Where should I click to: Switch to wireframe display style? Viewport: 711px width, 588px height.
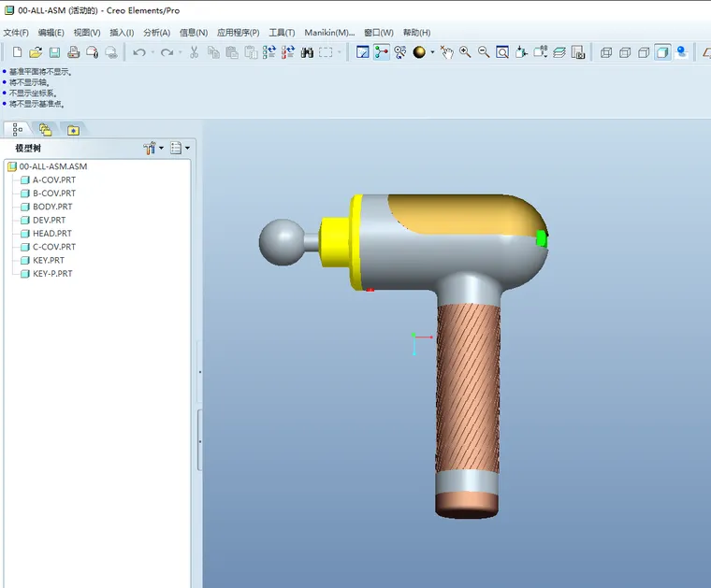click(606, 53)
